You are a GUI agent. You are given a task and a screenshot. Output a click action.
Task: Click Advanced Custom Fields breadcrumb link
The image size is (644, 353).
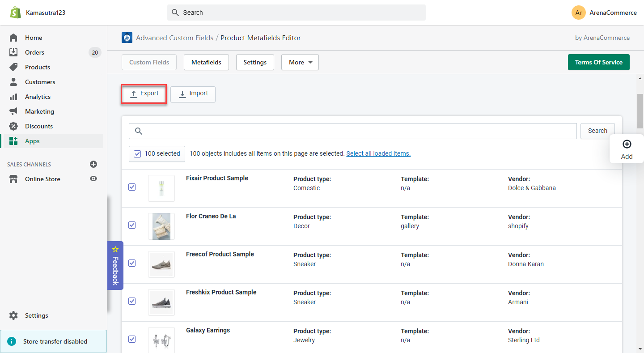[x=174, y=38]
